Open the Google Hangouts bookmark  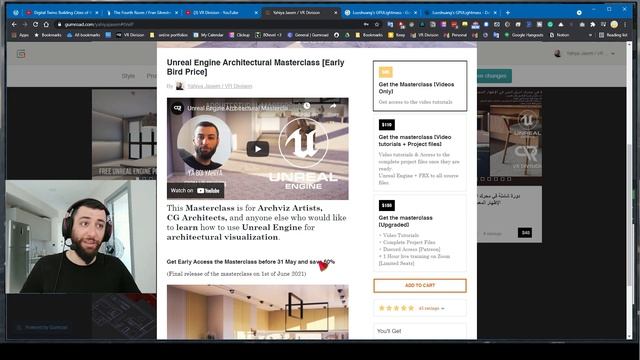pyautogui.click(x=524, y=35)
